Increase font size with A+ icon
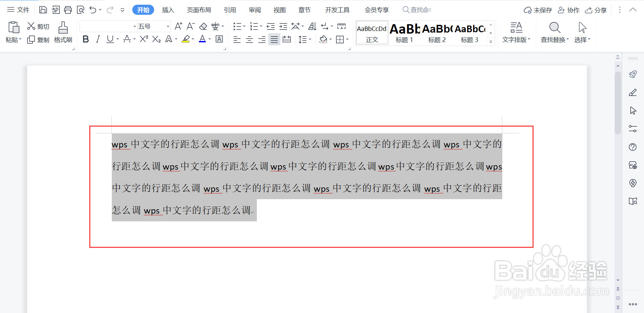 pos(178,26)
